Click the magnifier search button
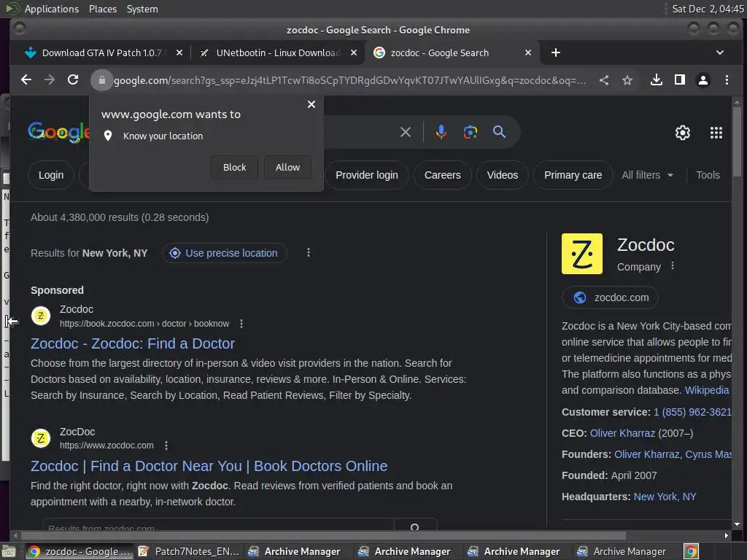 (499, 132)
